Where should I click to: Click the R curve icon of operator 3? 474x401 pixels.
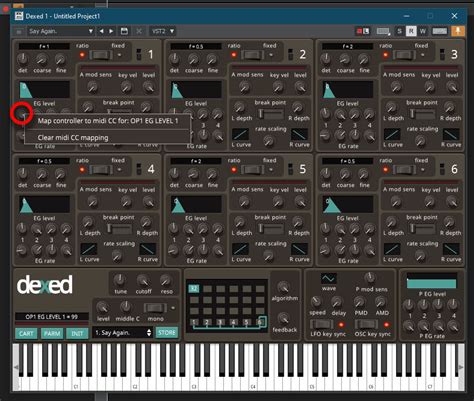tap(451, 135)
